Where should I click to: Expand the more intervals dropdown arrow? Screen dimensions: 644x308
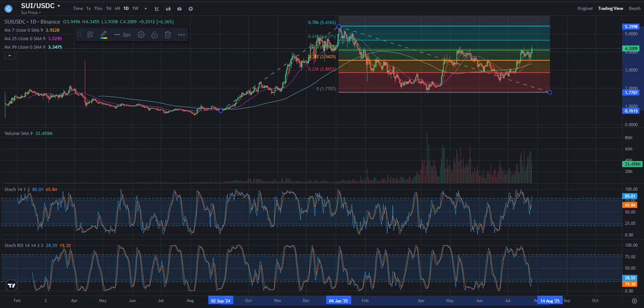tap(145, 9)
